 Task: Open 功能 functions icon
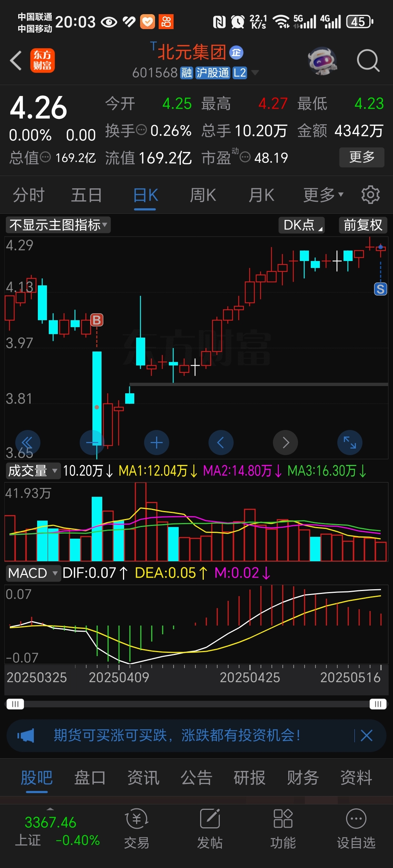(283, 829)
